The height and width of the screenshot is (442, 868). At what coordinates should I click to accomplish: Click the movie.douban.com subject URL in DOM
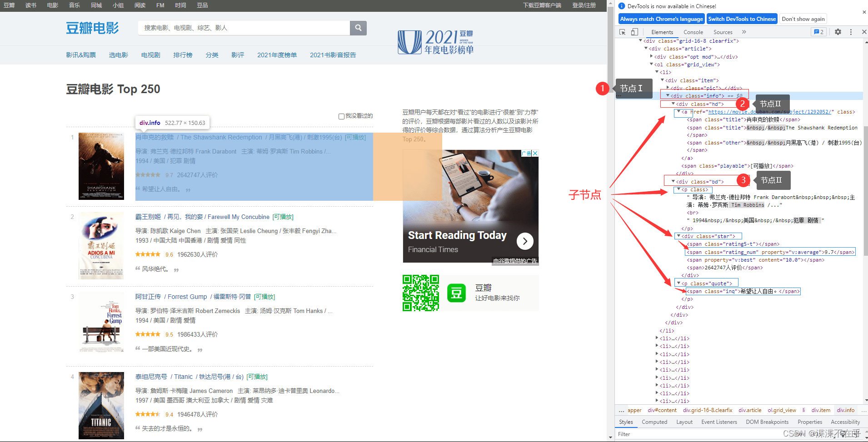click(x=769, y=112)
